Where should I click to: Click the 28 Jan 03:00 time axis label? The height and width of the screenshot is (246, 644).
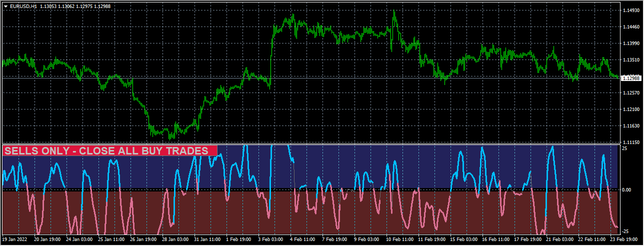(x=175, y=239)
